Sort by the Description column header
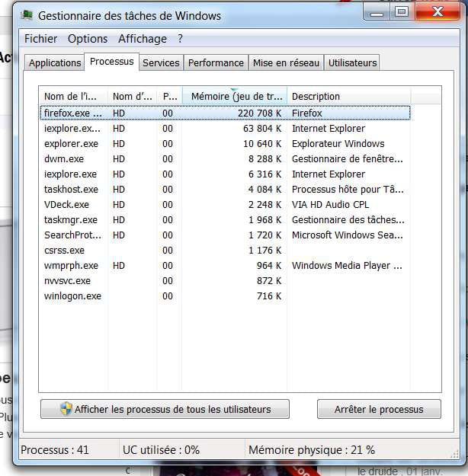The image size is (468, 476). click(349, 96)
